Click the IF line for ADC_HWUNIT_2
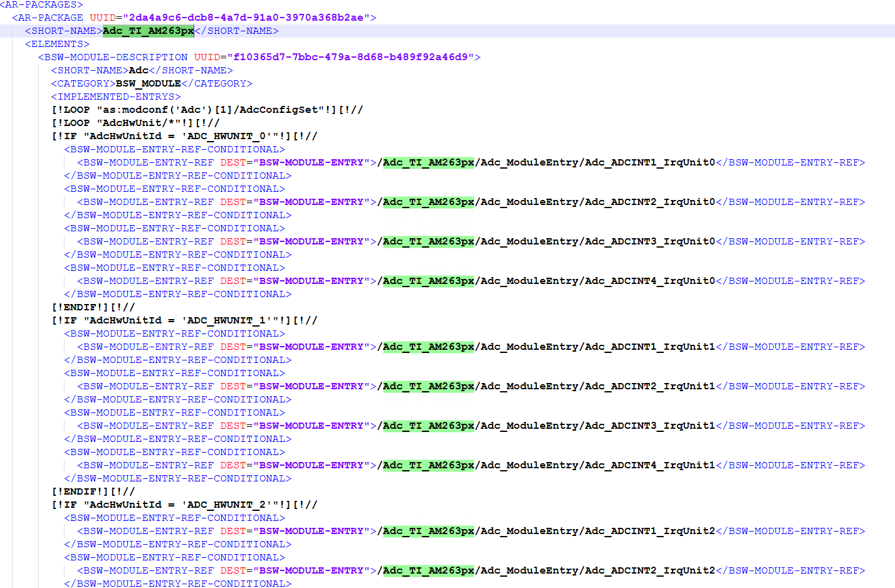895x588 pixels. point(184,505)
